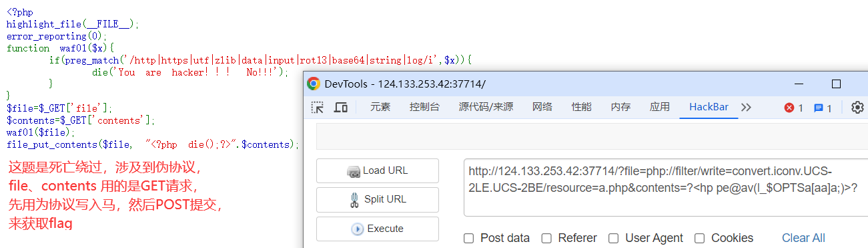
Task: Click the waf01($file); line
Action: coord(41,132)
